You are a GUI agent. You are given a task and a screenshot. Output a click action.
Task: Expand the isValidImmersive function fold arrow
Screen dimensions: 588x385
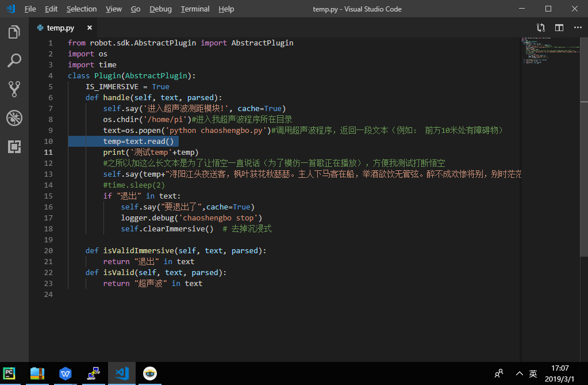pos(63,250)
